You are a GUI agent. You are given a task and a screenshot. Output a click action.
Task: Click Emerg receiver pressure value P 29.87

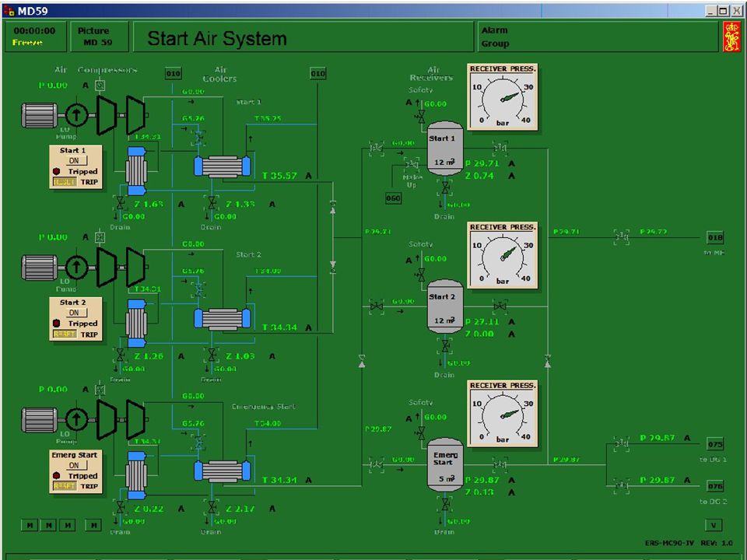tap(482, 480)
